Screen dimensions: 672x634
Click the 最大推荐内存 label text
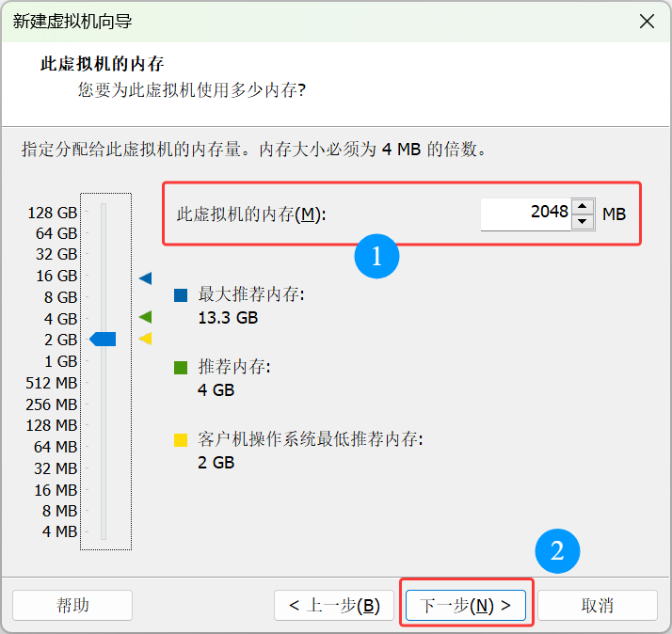[251, 294]
